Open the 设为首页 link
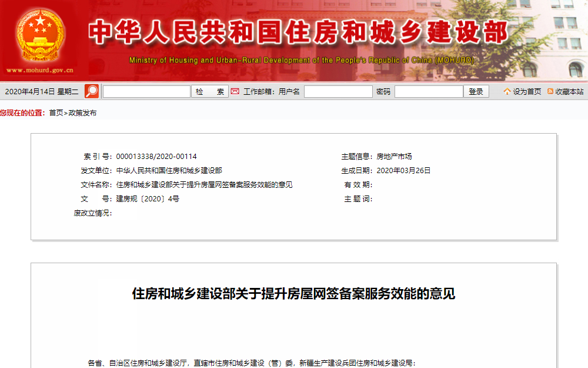Viewport: 588px width, 368px height. pyautogui.click(x=527, y=92)
